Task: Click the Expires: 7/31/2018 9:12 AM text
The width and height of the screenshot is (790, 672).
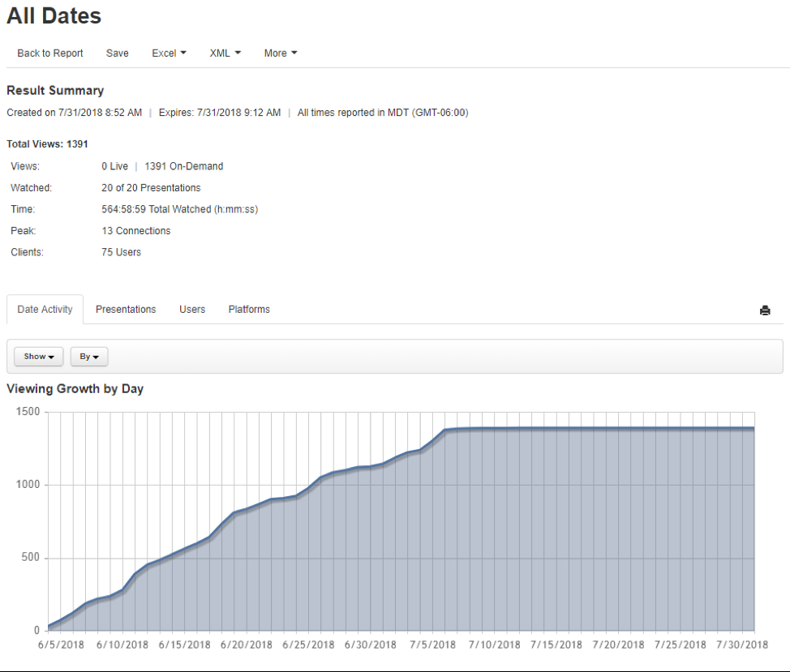Action: (x=220, y=113)
